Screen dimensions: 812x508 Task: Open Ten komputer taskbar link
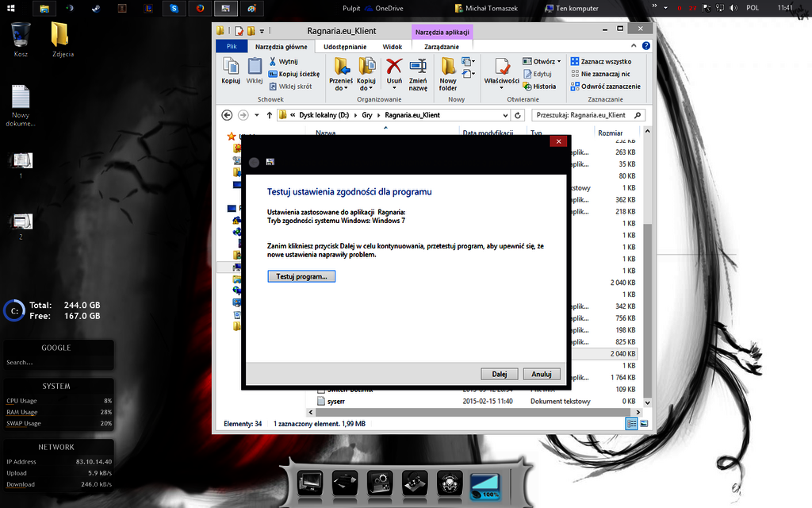pyautogui.click(x=572, y=8)
